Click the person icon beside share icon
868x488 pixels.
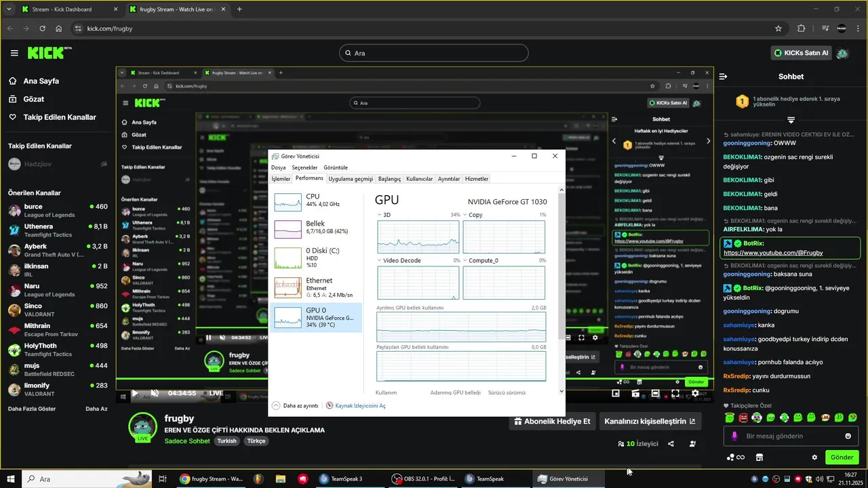click(692, 444)
